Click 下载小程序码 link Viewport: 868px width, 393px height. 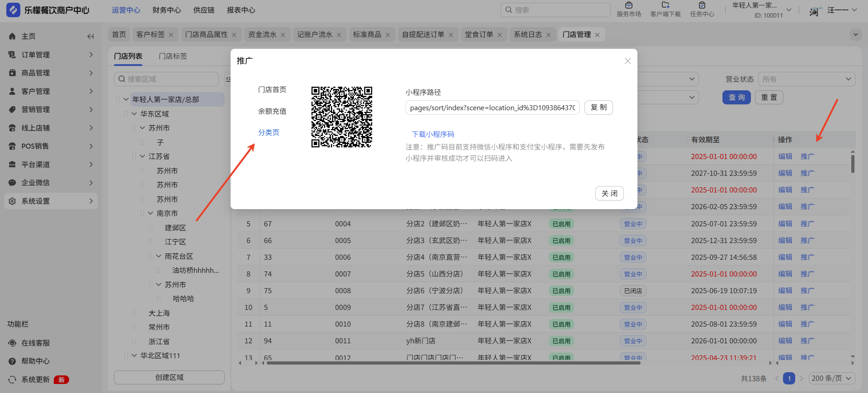tap(433, 134)
